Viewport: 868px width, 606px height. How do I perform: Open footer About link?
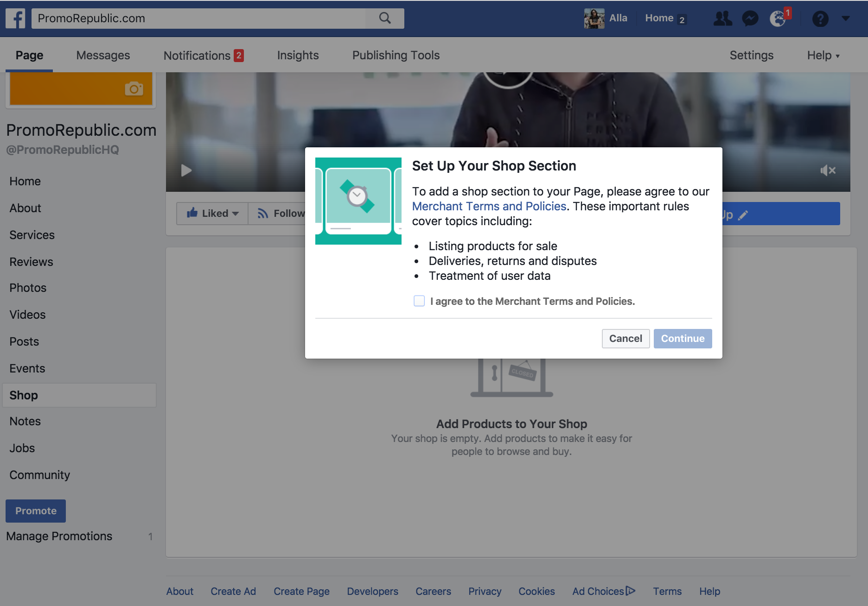click(x=180, y=591)
